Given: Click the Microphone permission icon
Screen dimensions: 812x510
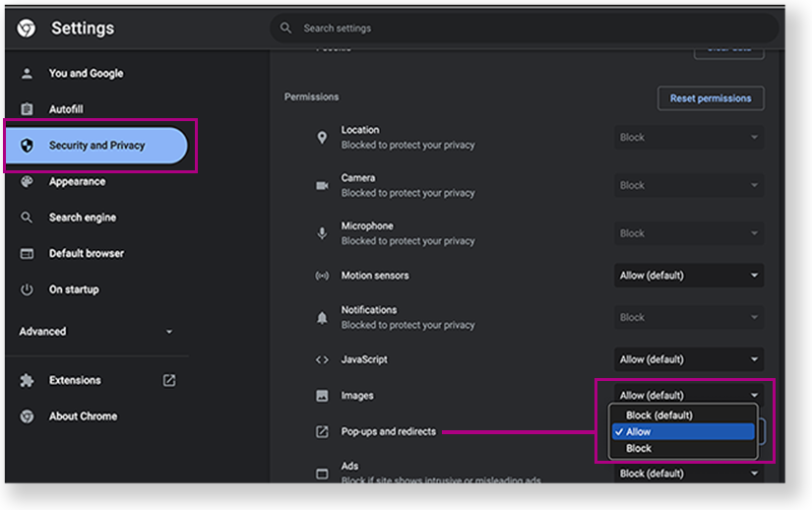Looking at the screenshot, I should (x=322, y=233).
